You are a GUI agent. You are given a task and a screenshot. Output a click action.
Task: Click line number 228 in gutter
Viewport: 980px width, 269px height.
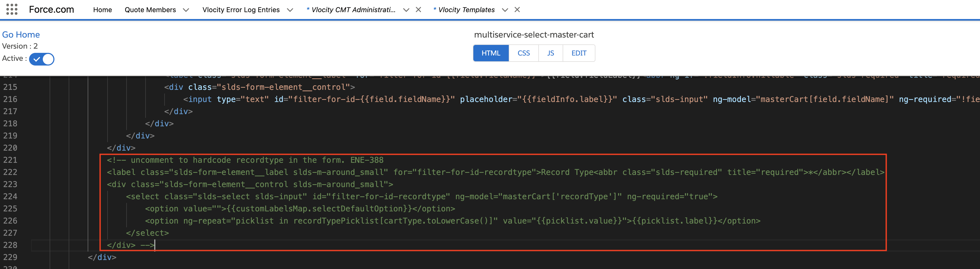[x=10, y=245]
